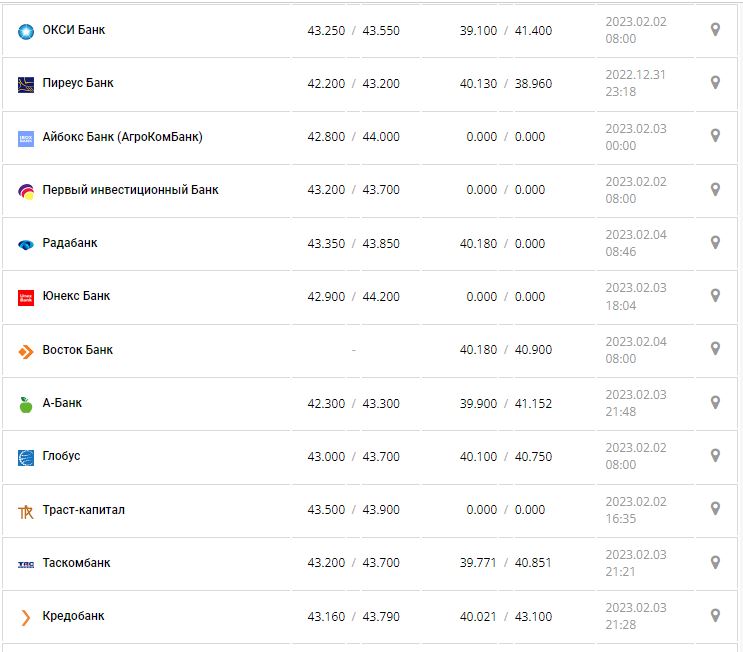Click the Кредобанк map pin icon

click(x=715, y=616)
